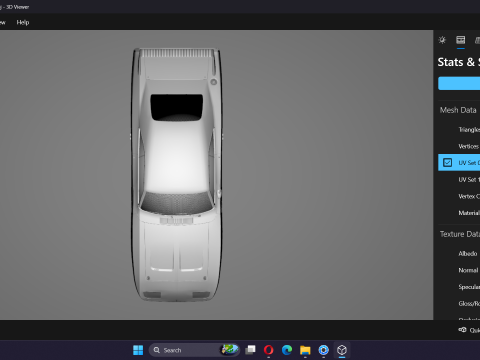This screenshot has width=480, height=360.
Task: Select the Gloss/Roughness texture row
Action: pos(459,303)
